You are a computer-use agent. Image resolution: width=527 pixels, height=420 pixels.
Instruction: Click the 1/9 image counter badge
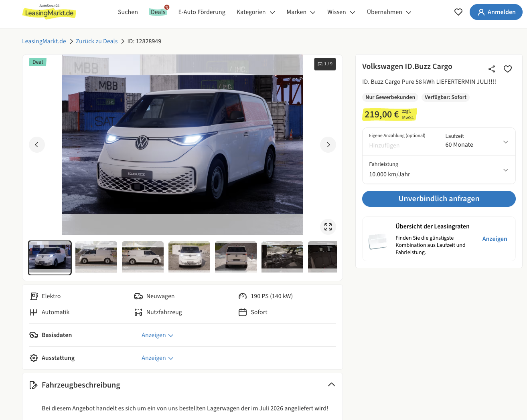coord(325,64)
